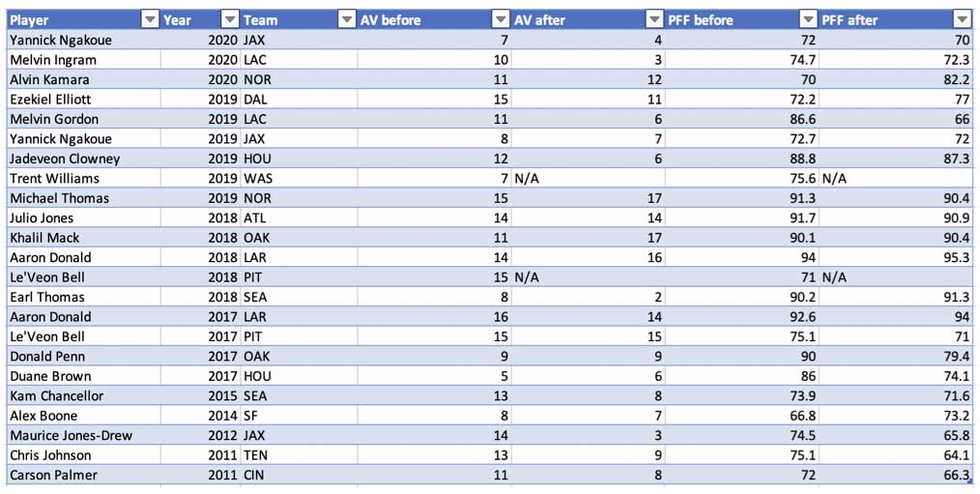The height and width of the screenshot is (494, 980).
Task: Open the Year column filter dropdown
Action: point(231,20)
